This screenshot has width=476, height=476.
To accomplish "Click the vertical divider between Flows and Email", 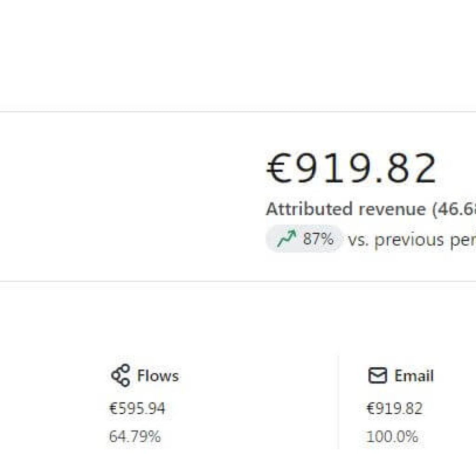I will [x=338, y=402].
